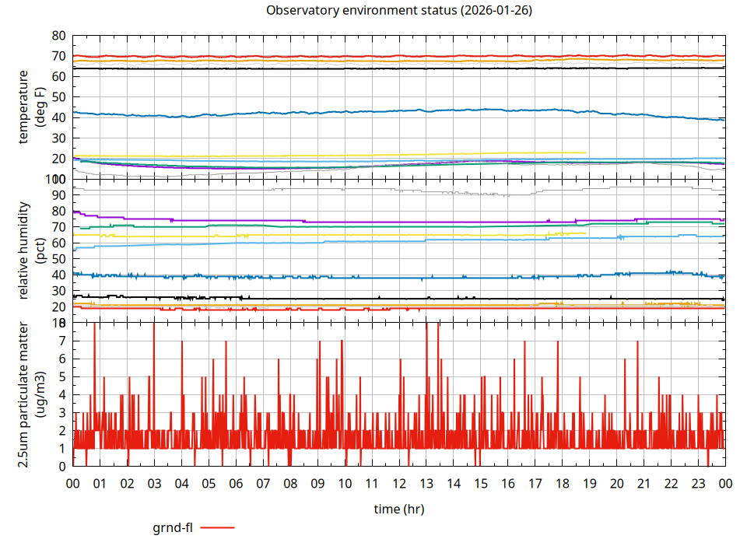Click the 50 tick on the temperature axis
The width and height of the screenshot is (747, 560).
[58, 97]
